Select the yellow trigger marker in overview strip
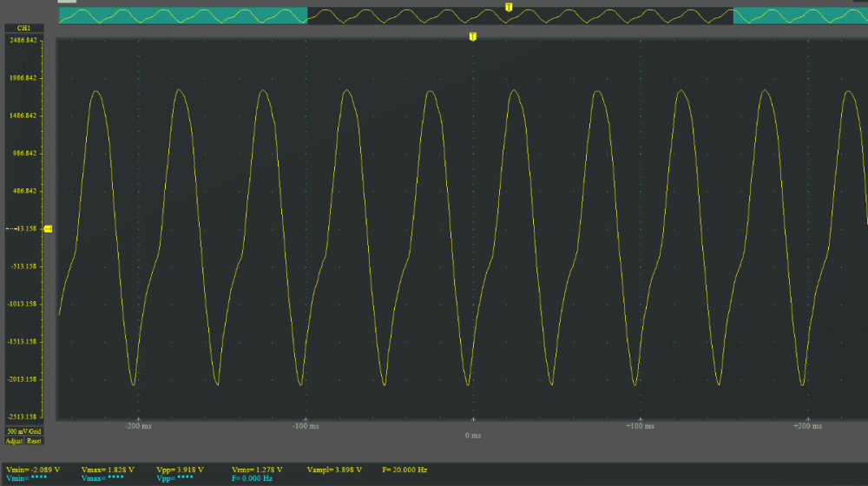This screenshot has height=486, width=868. pyautogui.click(x=509, y=7)
